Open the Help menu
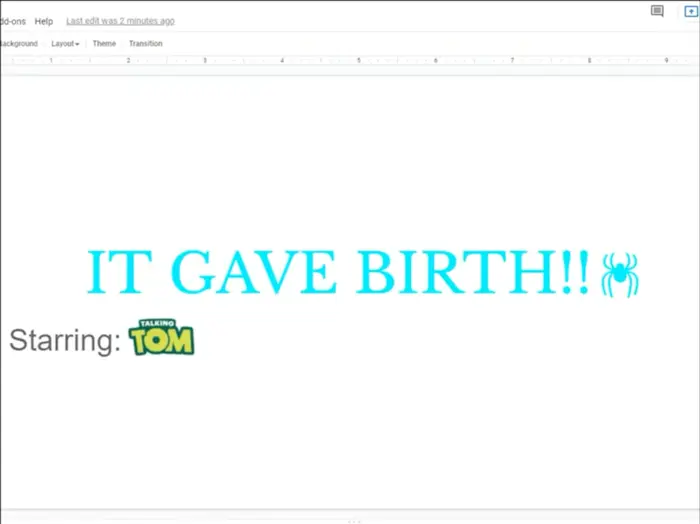This screenshot has height=524, width=700. [44, 21]
